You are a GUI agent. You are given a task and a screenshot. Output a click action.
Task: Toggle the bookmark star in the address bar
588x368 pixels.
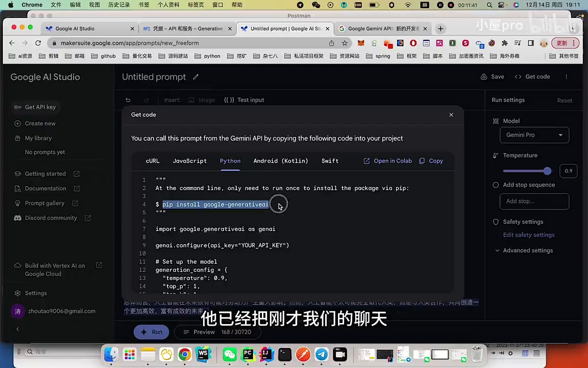(x=345, y=43)
